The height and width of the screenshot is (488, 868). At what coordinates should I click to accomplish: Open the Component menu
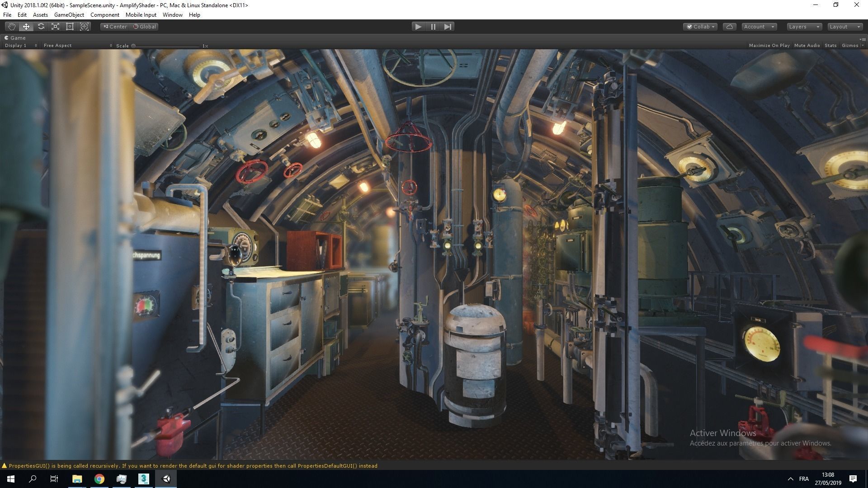(x=104, y=15)
